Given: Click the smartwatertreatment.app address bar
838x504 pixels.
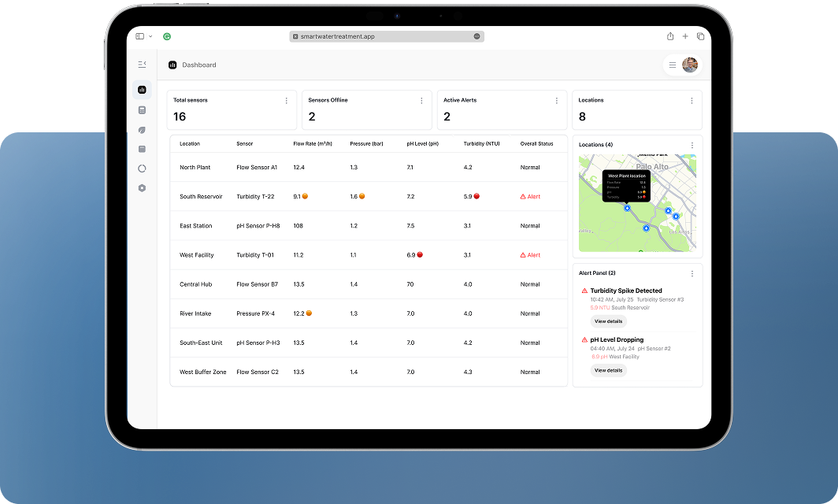Looking at the screenshot, I should coord(387,36).
